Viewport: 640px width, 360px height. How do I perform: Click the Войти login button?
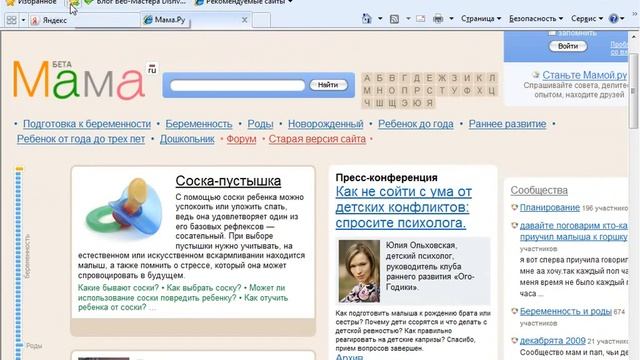point(568,46)
